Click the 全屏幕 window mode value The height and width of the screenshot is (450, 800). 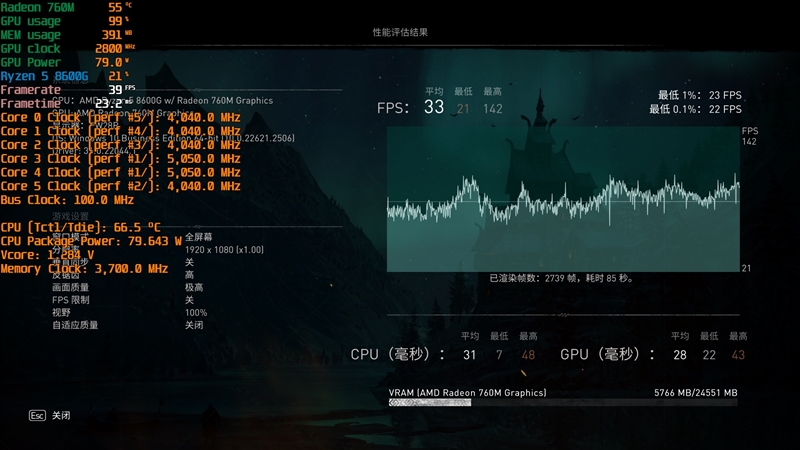click(x=198, y=237)
